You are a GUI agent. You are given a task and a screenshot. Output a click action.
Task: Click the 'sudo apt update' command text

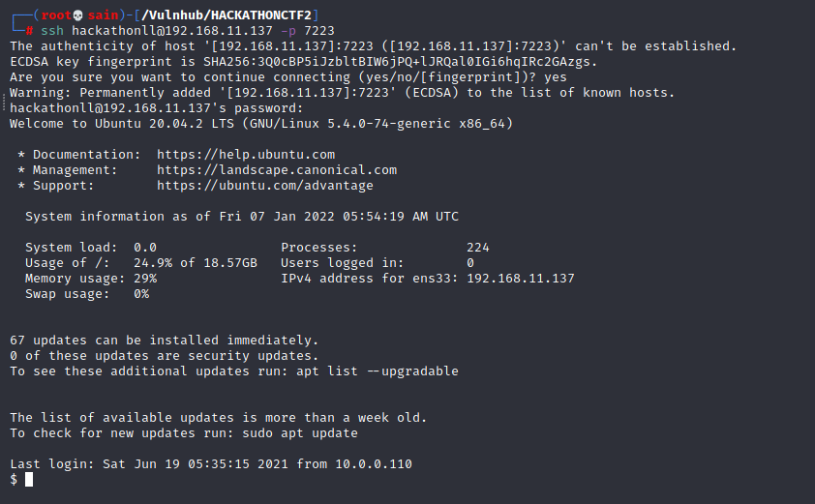[x=300, y=433]
